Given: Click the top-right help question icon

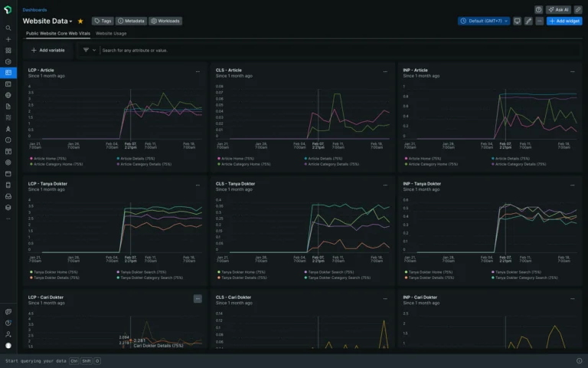Looking at the screenshot, I should 538,10.
